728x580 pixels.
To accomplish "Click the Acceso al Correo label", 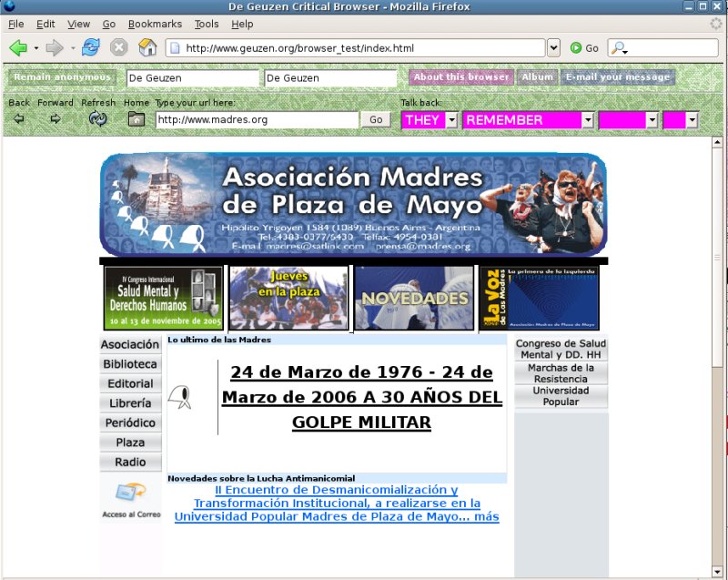I will point(131,514).
